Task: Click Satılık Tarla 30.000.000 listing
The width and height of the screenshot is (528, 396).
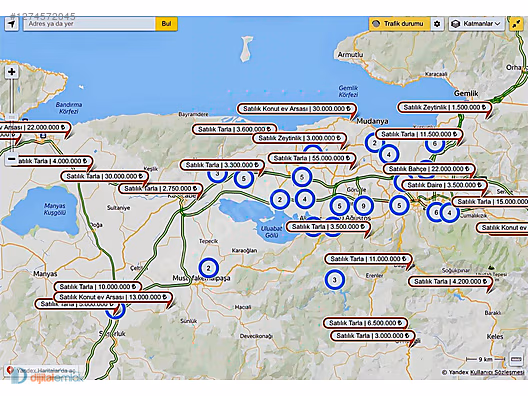Action: (104, 176)
